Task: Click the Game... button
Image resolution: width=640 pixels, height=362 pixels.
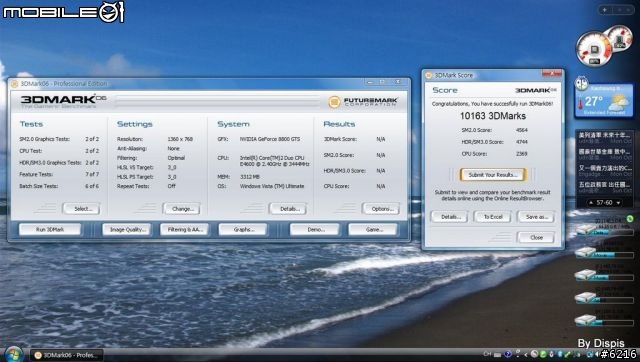Action: pyautogui.click(x=373, y=229)
